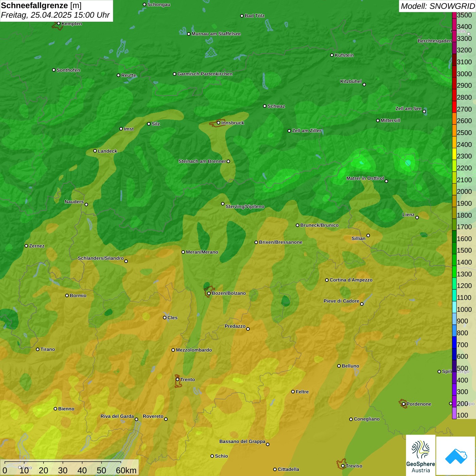Screen dimensions: 476x476
Task: Click the Predazzo location dot
Action: click(248, 329)
